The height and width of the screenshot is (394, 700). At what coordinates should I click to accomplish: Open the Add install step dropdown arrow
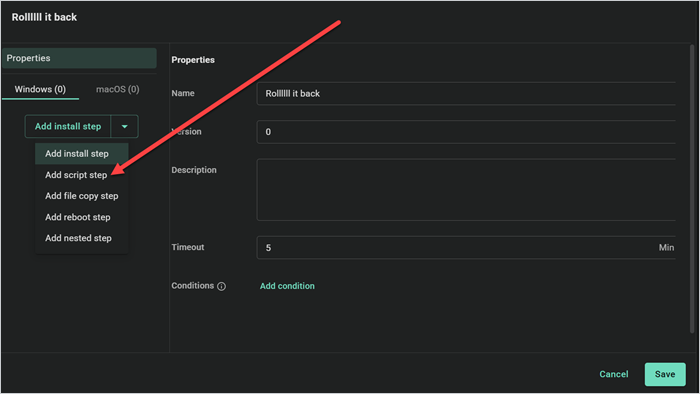[x=125, y=127]
